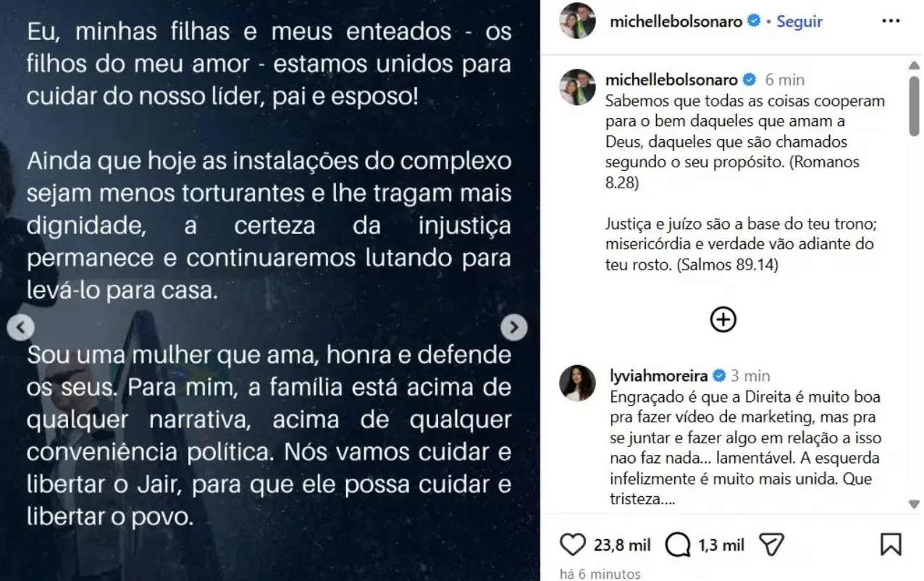View lyviahmoreira avatar picture

coord(577,383)
